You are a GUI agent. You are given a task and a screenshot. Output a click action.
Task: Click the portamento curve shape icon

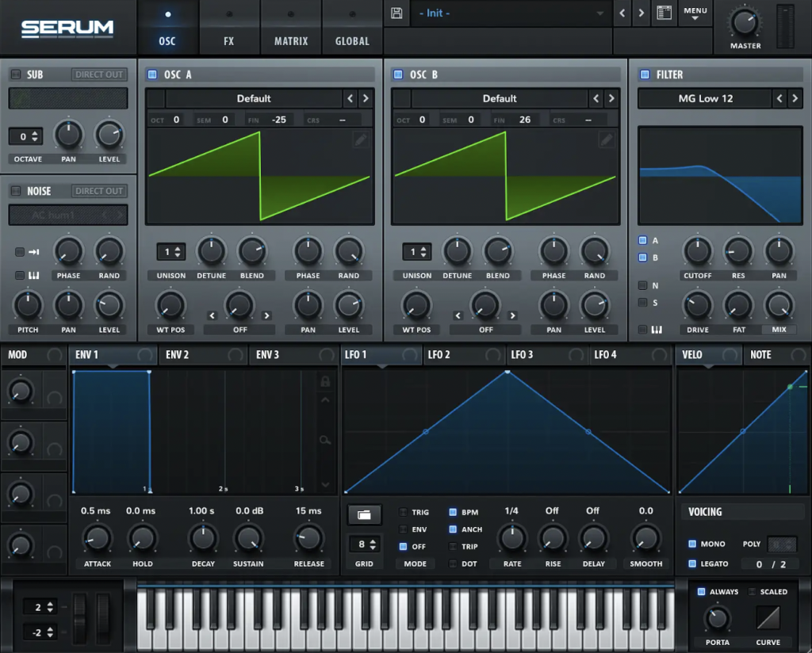tap(768, 617)
